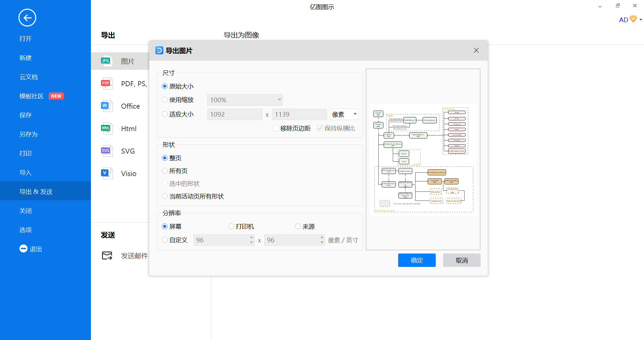Open the 导入 menu item
The image size is (644, 340).
coord(25,172)
